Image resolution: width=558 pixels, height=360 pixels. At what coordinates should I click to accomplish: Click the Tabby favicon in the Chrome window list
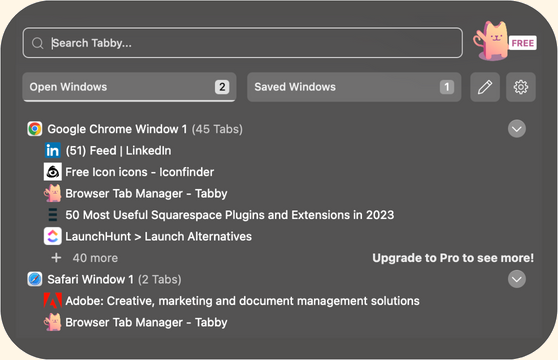pyautogui.click(x=53, y=193)
